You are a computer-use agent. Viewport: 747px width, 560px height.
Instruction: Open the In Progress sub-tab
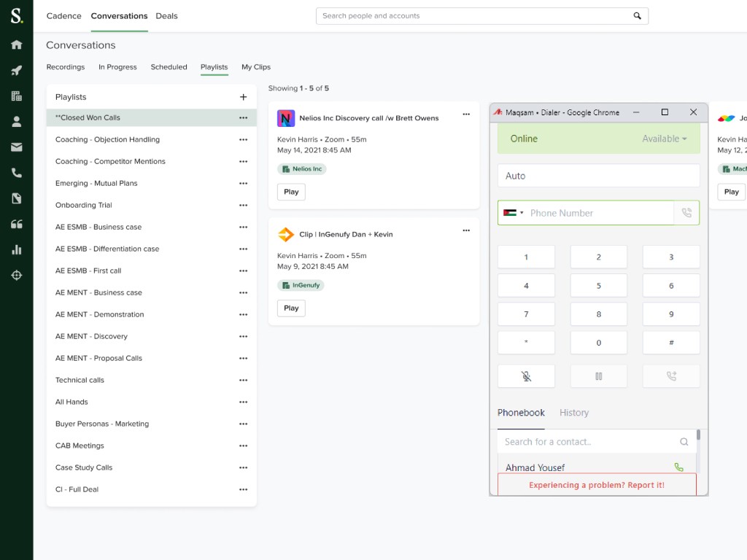tap(117, 67)
